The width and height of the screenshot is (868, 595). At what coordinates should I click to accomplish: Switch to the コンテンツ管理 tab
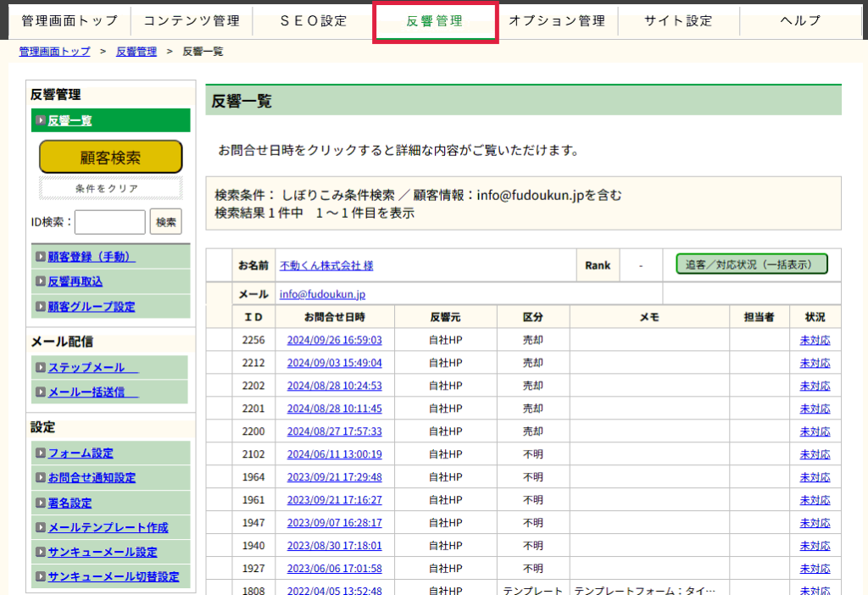191,21
